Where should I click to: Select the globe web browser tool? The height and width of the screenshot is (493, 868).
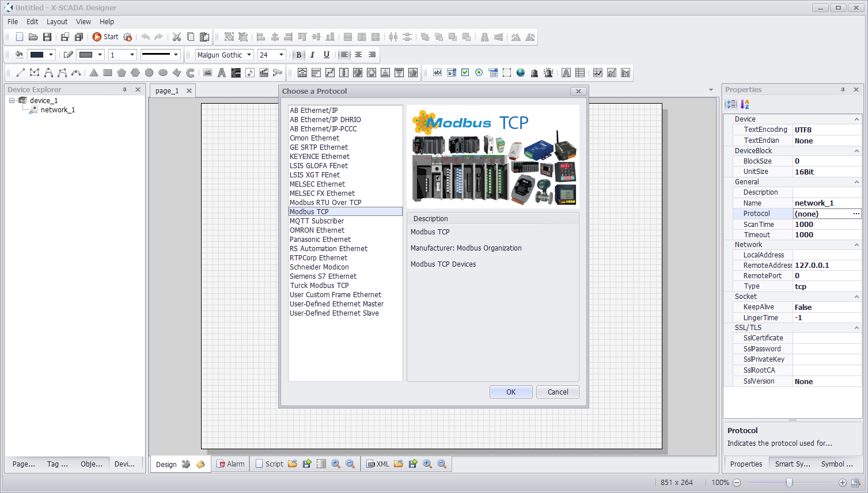point(521,73)
